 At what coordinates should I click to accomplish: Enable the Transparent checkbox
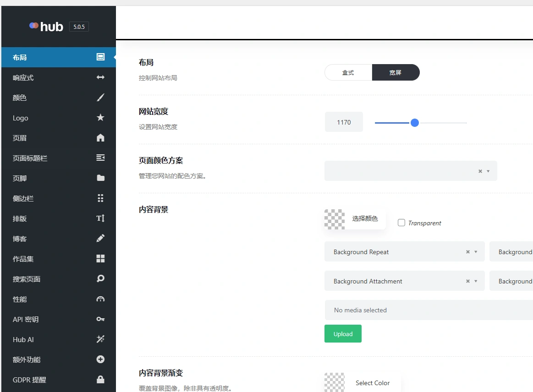[x=401, y=223]
